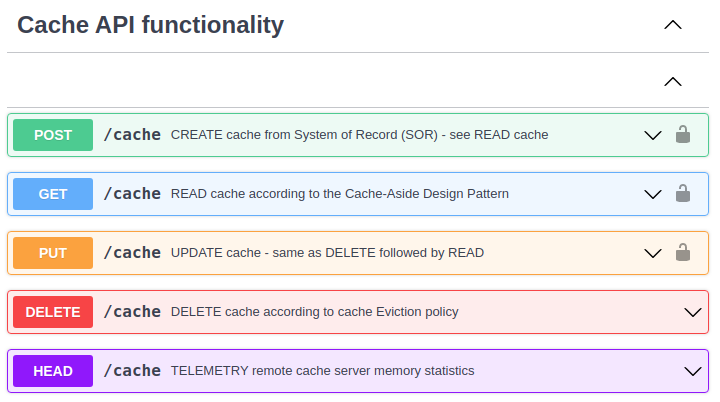This screenshot has height=402, width=720.
Task: Expand the DELETE /cache operation chevron
Action: click(693, 312)
